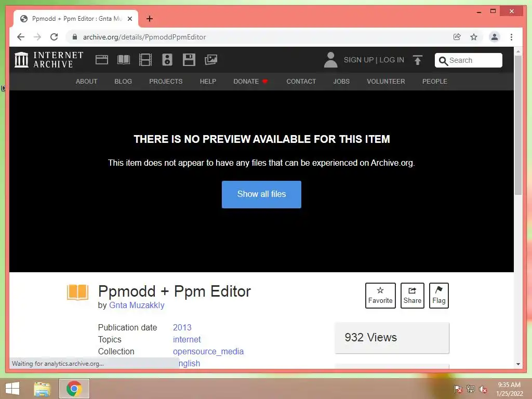This screenshot has width=532, height=399.
Task: Click the user avatar icon
Action: coord(330,60)
